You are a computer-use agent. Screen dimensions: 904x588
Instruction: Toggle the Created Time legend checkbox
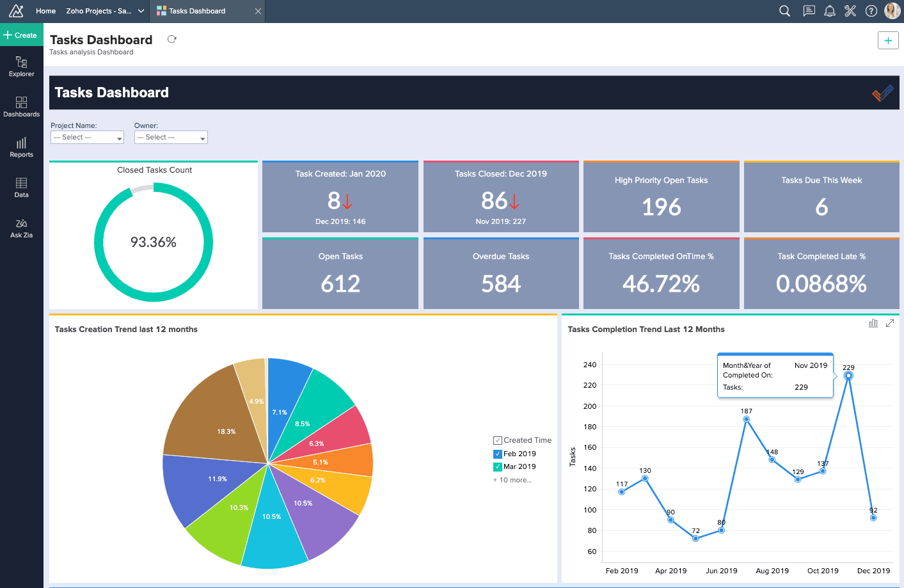coord(497,440)
